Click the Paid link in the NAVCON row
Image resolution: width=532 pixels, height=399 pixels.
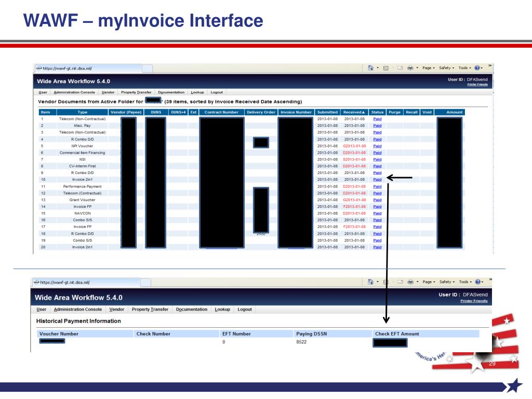coord(377,214)
